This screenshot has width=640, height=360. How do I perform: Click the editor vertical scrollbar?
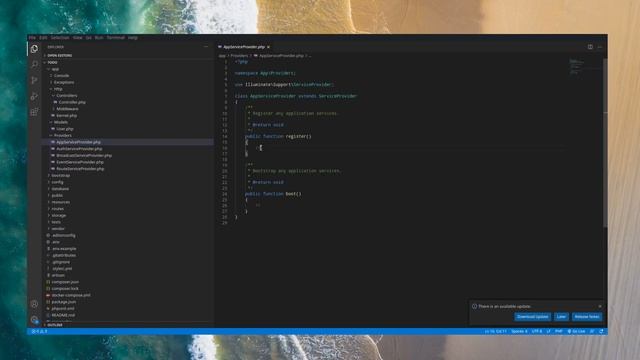(x=605, y=143)
